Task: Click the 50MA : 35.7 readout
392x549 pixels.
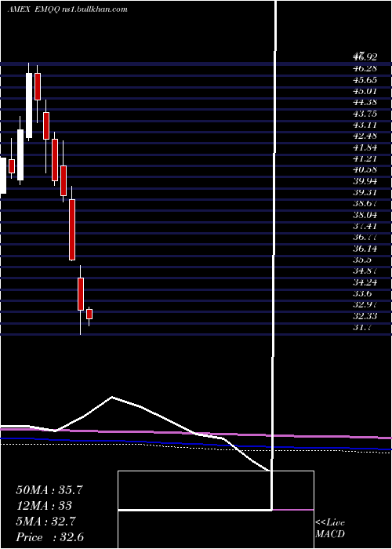Action: coord(49,490)
